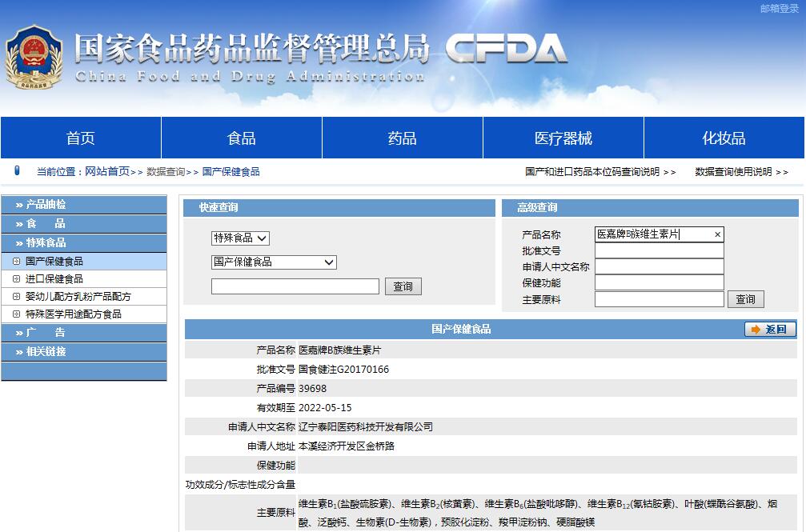This screenshot has height=532, width=806.
Task: Expand the 相关链接 sidebar section
Action: point(84,352)
